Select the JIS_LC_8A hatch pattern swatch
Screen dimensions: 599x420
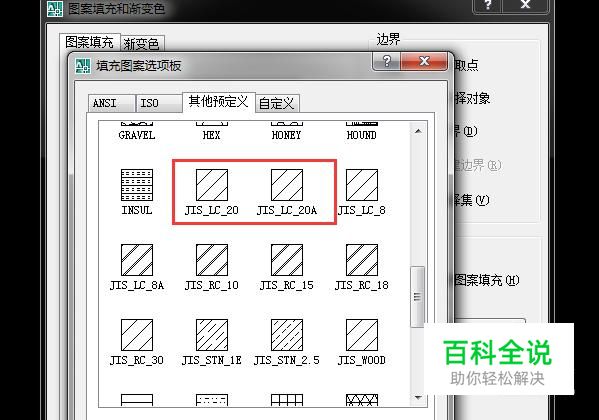[x=137, y=260]
